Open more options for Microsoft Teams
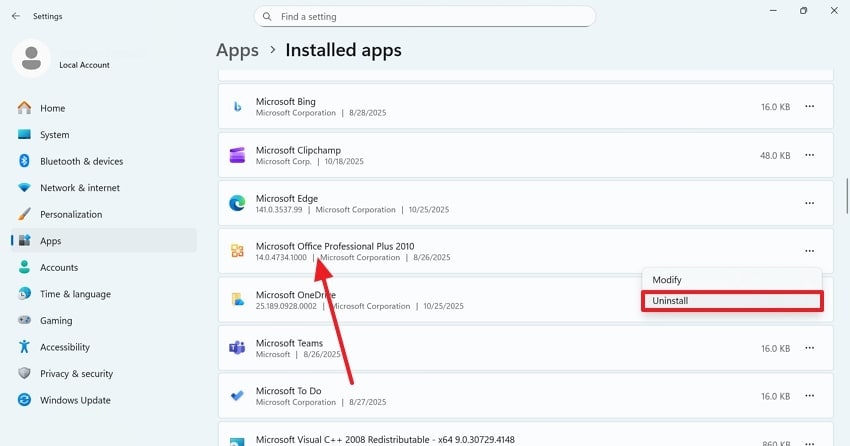 click(809, 348)
